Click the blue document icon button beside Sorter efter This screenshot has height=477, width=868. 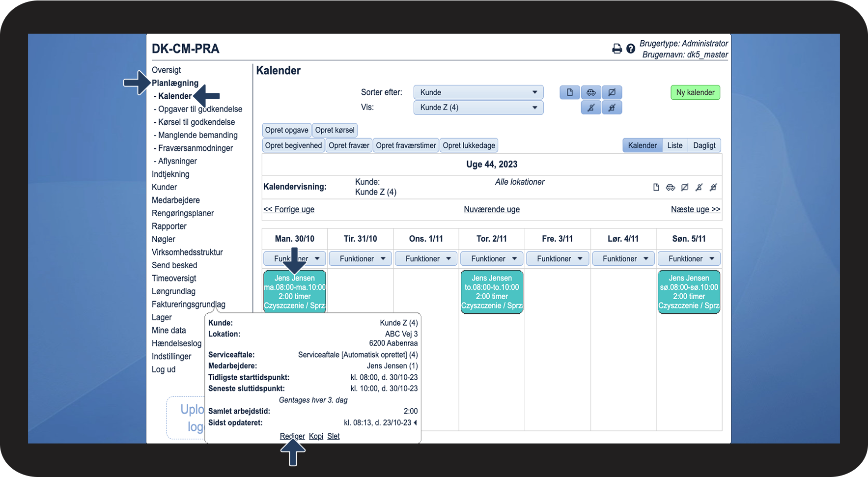pyautogui.click(x=570, y=92)
